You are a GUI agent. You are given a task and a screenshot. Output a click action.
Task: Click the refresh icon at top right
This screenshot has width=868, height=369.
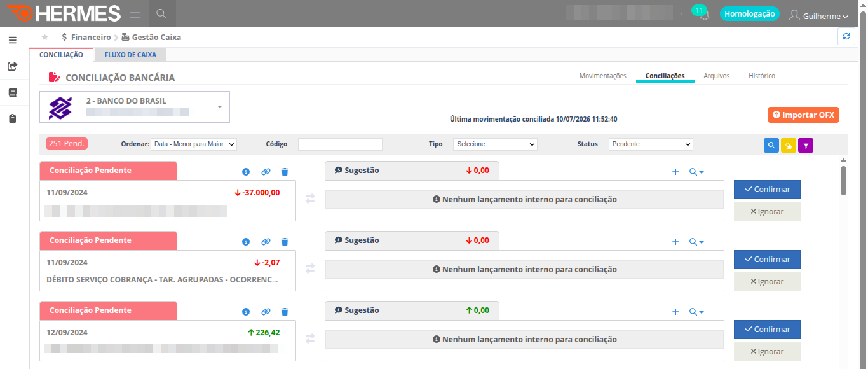(846, 37)
